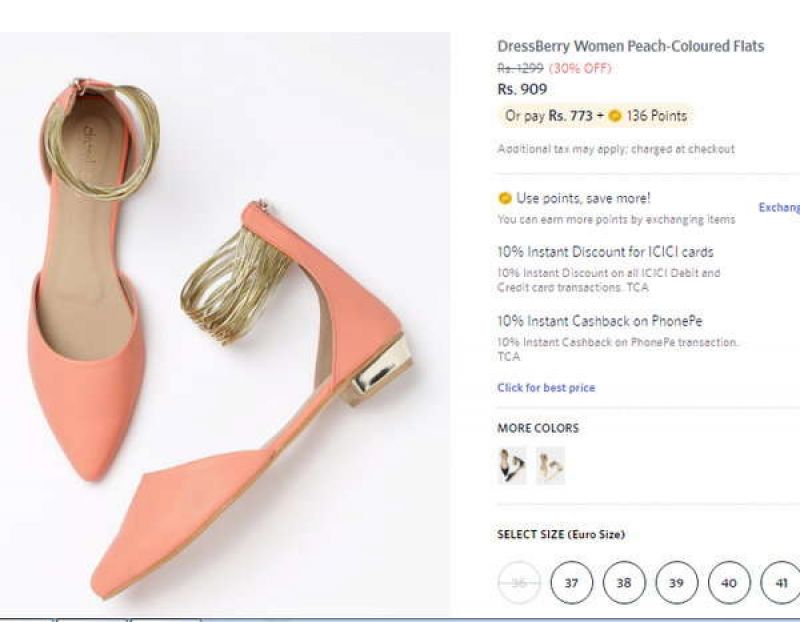The image size is (800, 622).
Task: Click the ICICI cards instant discount offer
Action: pos(605,252)
